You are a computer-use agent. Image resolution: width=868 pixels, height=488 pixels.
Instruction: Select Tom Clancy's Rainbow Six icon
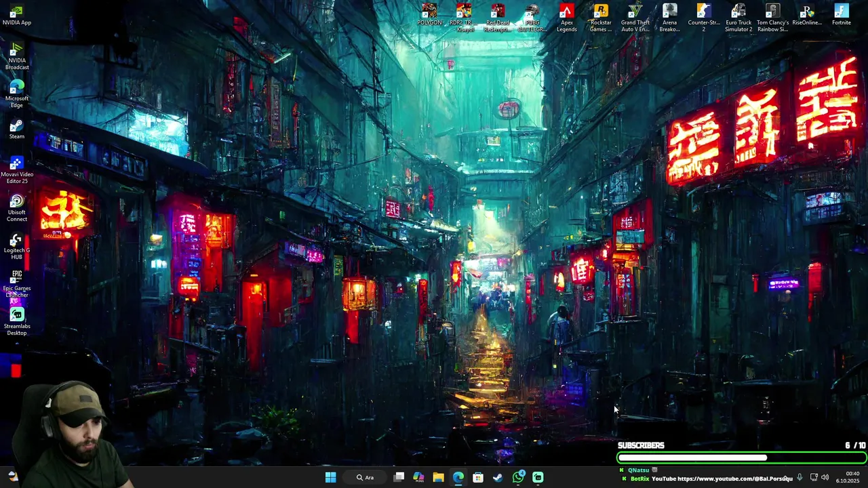tap(772, 18)
